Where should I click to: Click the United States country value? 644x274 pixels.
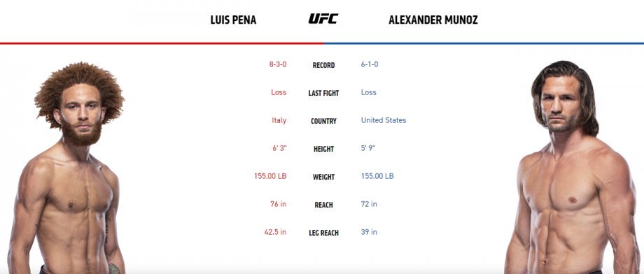pos(384,120)
